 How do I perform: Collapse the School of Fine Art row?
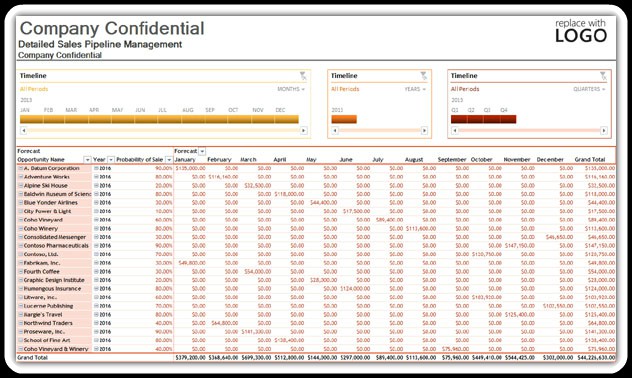[x=21, y=340]
